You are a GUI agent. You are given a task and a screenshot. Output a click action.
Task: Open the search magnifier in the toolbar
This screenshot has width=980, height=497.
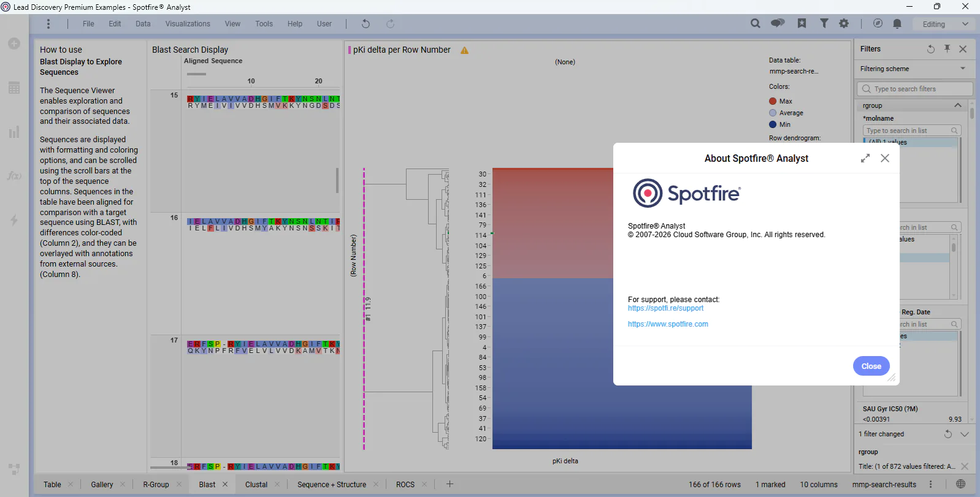pos(756,23)
